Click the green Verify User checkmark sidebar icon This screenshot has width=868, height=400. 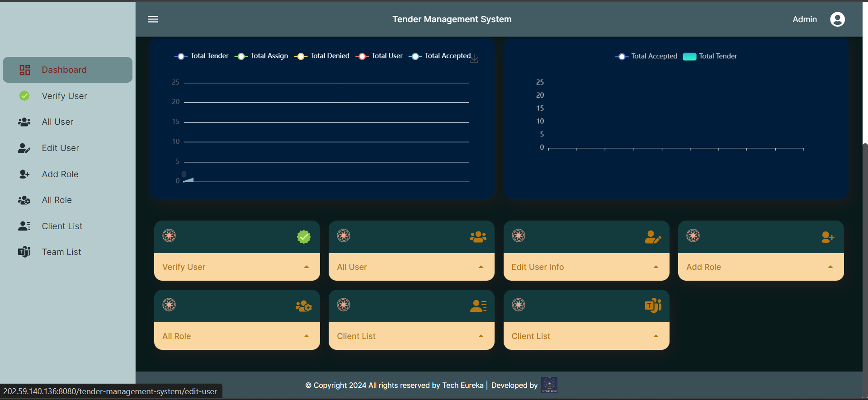24,96
